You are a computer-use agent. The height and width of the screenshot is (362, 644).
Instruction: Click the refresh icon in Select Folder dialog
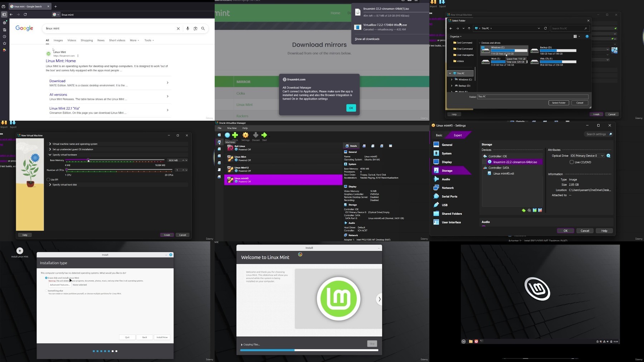coord(545,28)
